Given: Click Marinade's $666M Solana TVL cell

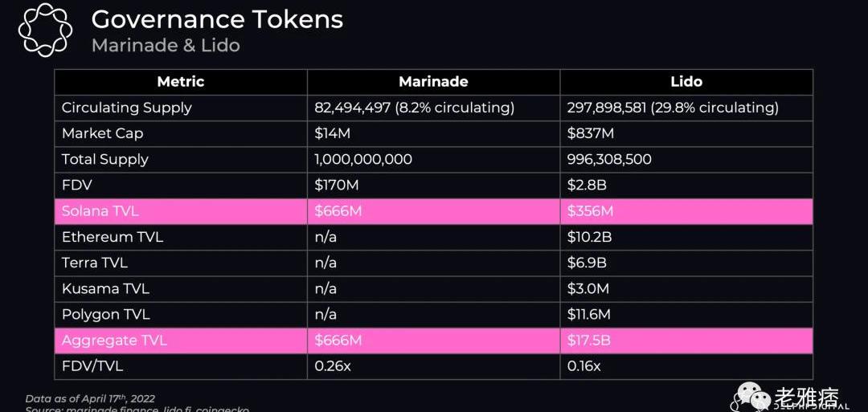Looking at the screenshot, I should coord(338,211).
